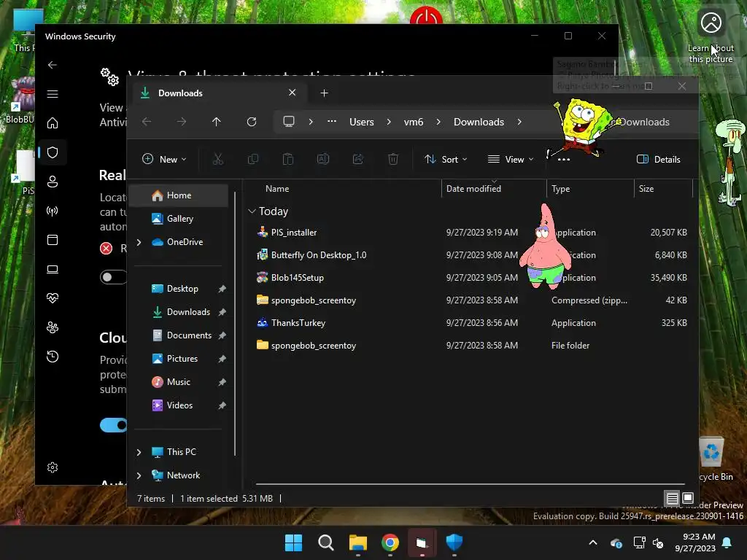
Task: Click the Cut scissors icon in Explorer toolbar
Action: 217,159
